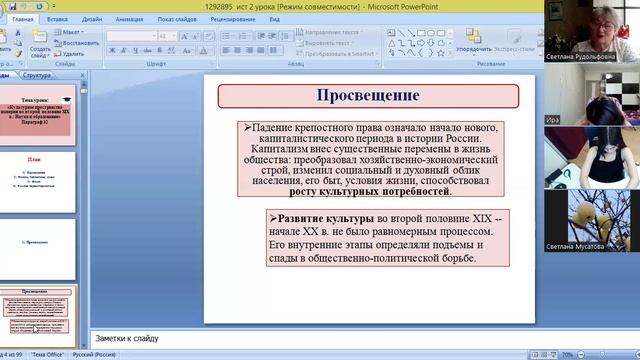Select the rectangle shape in shapes gallery

coord(421,33)
